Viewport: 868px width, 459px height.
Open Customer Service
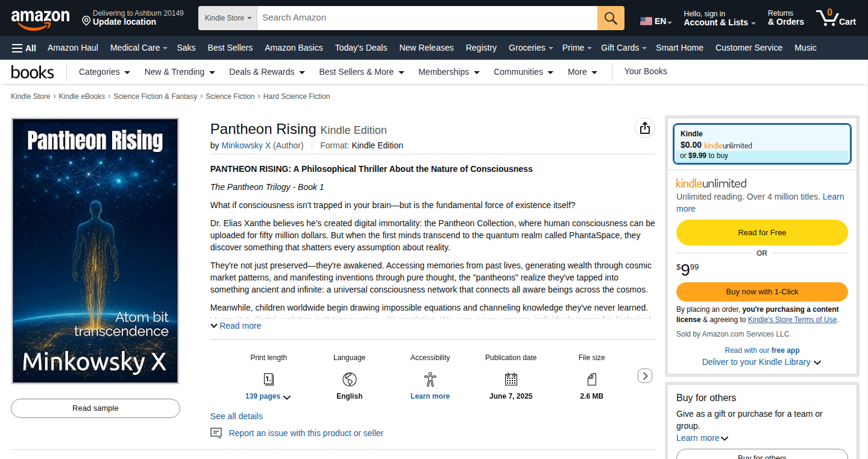click(749, 48)
